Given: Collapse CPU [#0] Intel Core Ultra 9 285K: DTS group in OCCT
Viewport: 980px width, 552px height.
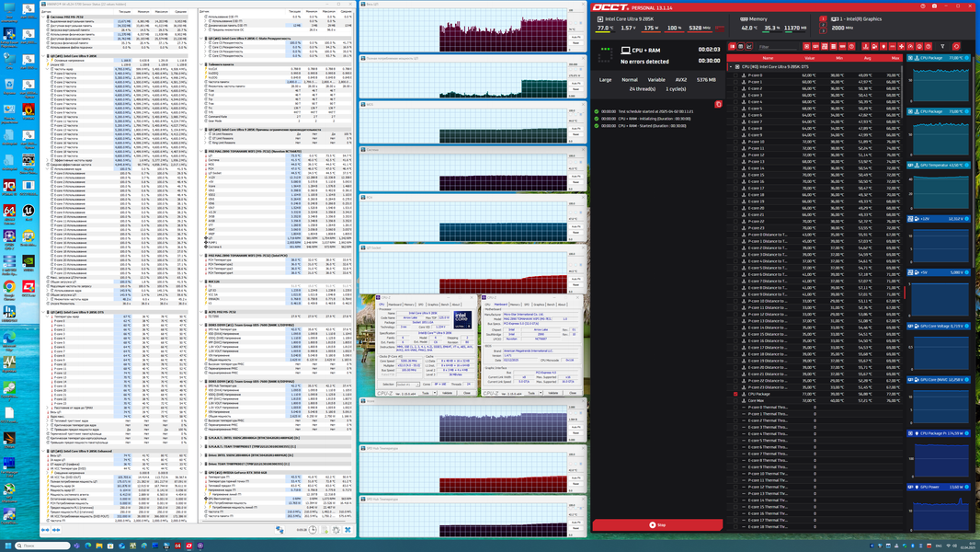Looking at the screenshot, I should point(731,67).
